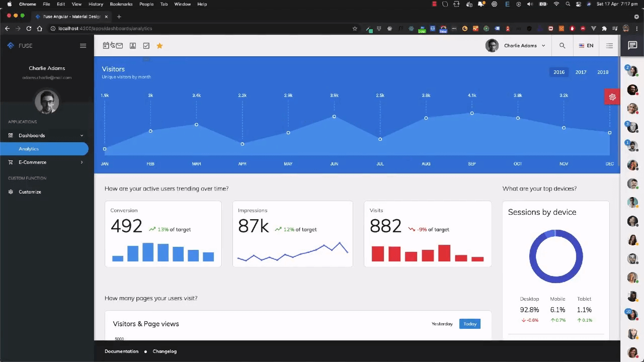Screen dimensions: 644x362
Task: Switch visitors chart to 2017
Action: pos(581,72)
